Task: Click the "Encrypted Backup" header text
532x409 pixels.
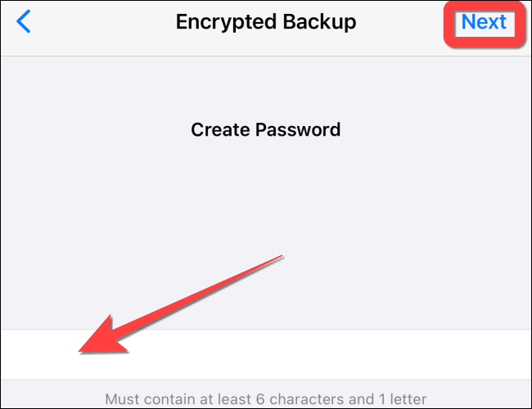Action: tap(266, 22)
